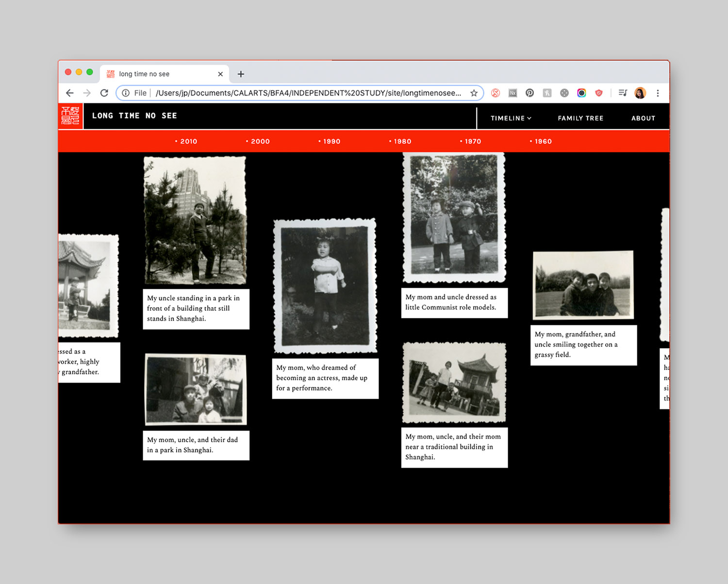Open the media control playlist icon
The width and height of the screenshot is (728, 584).
click(623, 93)
